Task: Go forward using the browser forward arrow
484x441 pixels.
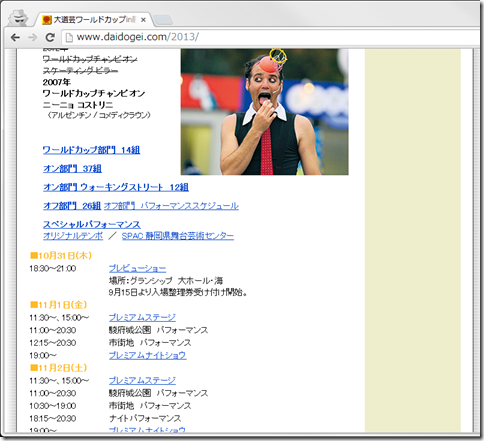Action: [x=32, y=38]
